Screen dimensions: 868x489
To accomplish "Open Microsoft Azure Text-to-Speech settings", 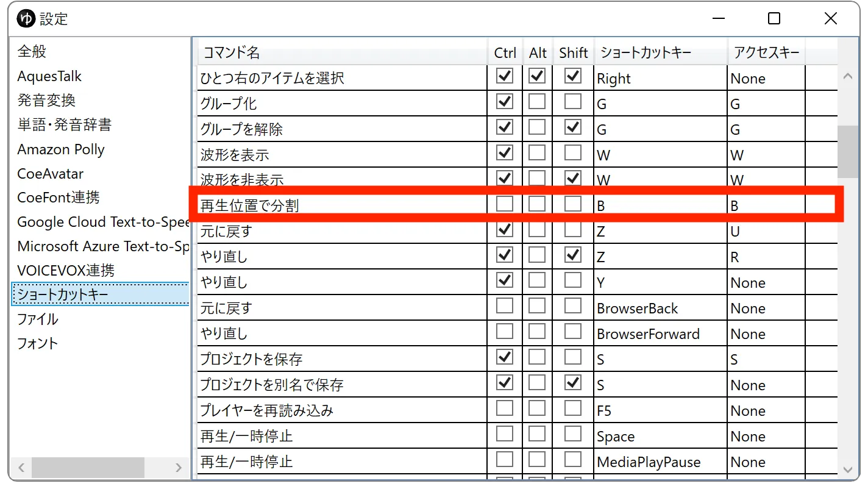I will pyautogui.click(x=103, y=246).
